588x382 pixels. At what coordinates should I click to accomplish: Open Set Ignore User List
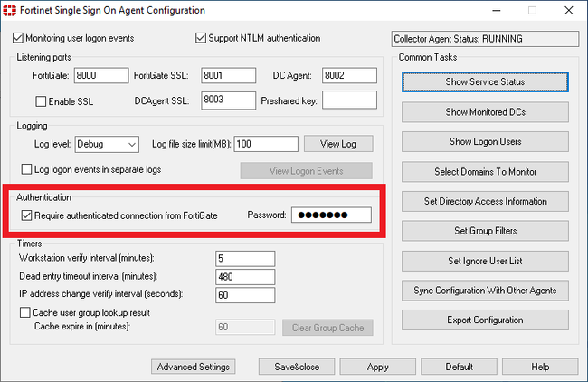click(485, 261)
